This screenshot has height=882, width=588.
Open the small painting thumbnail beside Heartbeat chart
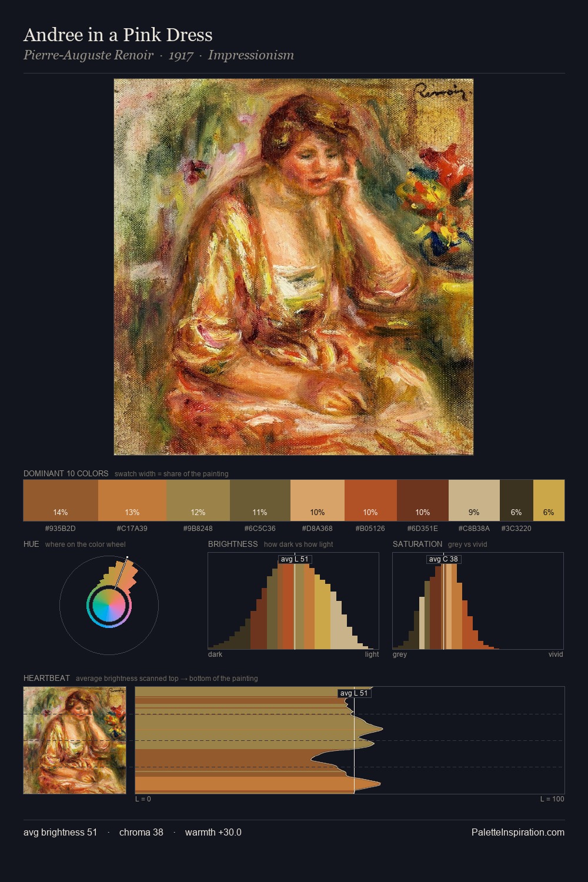pos(75,740)
